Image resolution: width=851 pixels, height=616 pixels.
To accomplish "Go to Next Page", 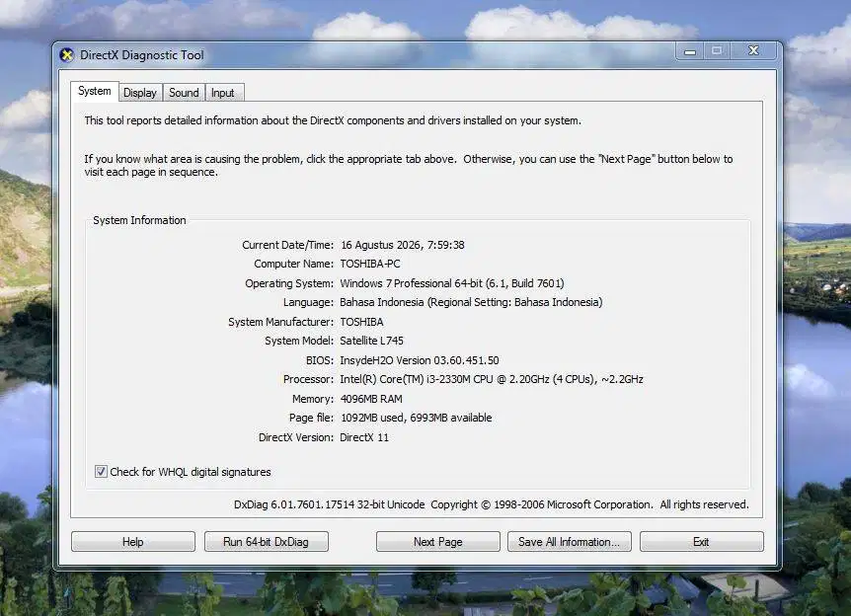I will 438,542.
